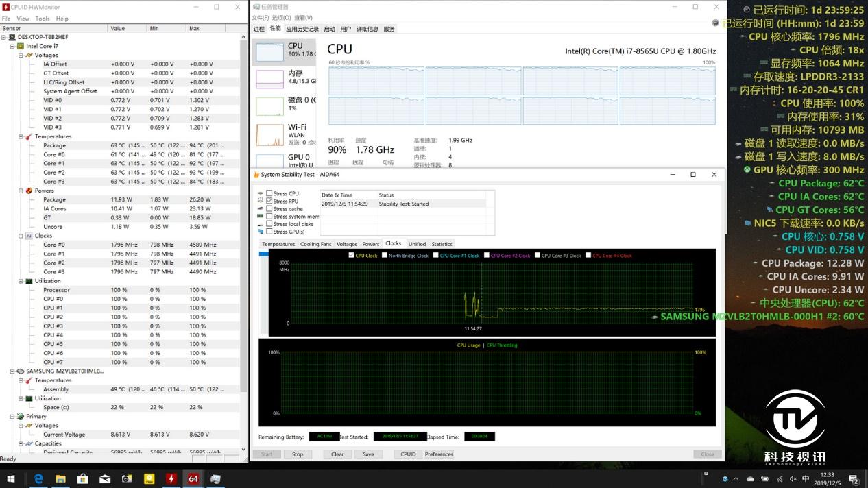Enable the Stress local disks checkbox

point(269,224)
